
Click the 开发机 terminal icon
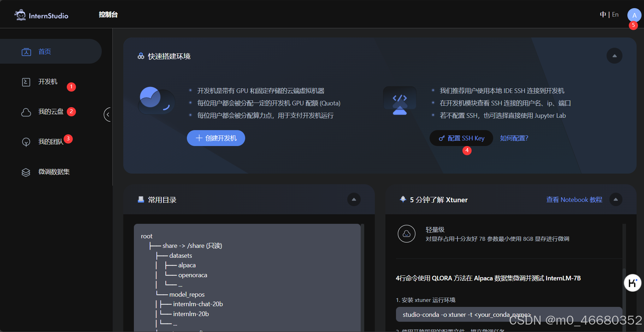coord(26,82)
